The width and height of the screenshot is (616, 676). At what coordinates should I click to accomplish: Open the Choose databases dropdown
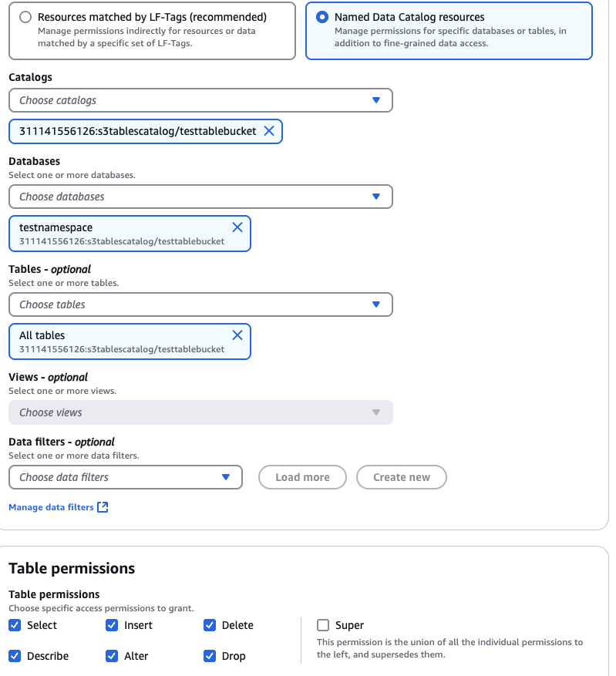pyautogui.click(x=200, y=197)
